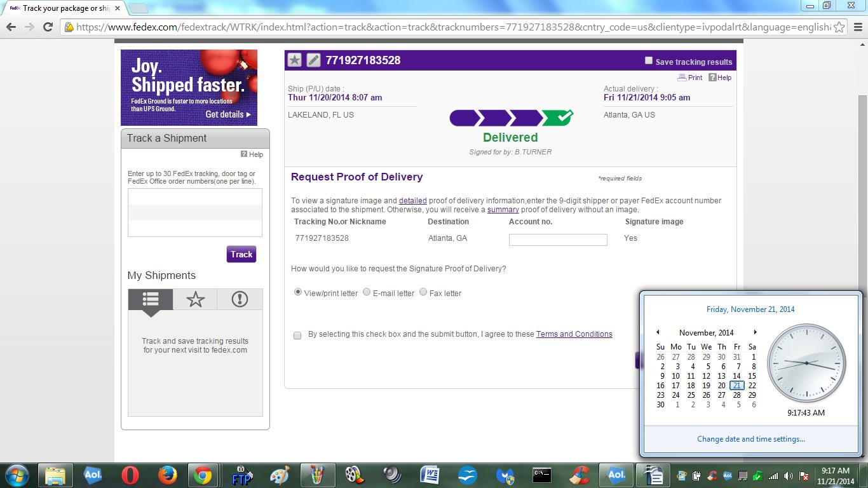Click Get details in the FedEx ad

(228, 114)
